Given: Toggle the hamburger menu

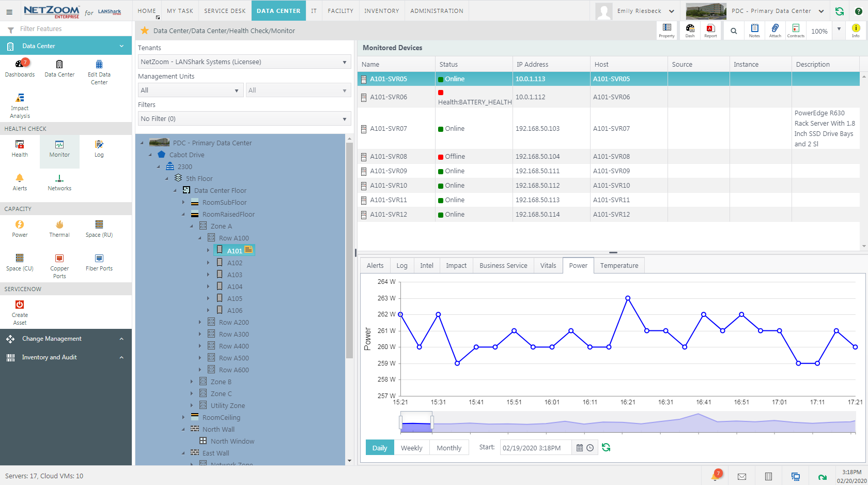Looking at the screenshot, I should 9,11.
